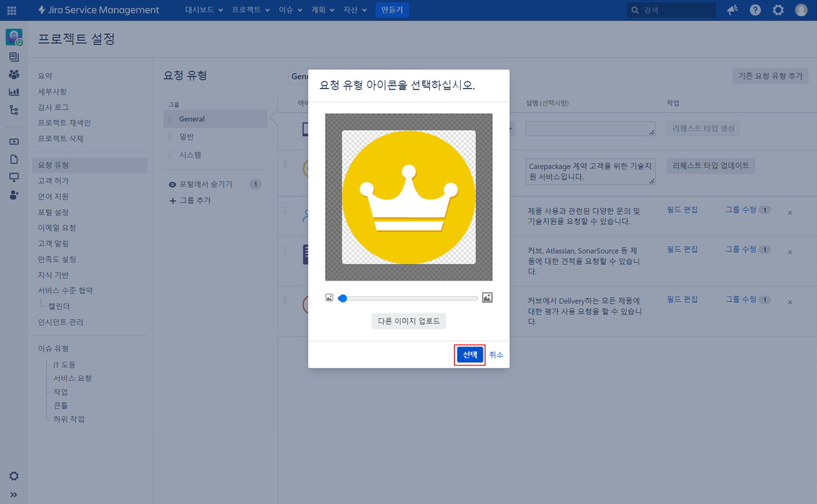Image resolution: width=817 pixels, height=504 pixels.
Task: Open the reports chart icon in sidebar
Action: coord(14,92)
